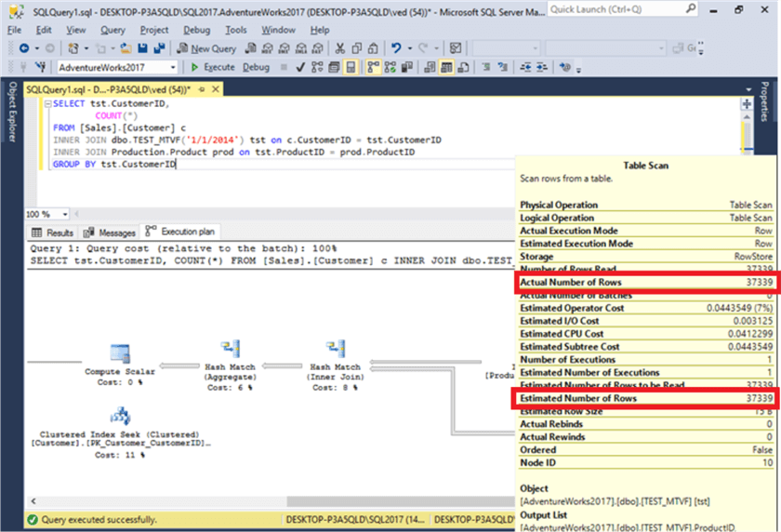Open the Object Explorer side tab
Screen dimensions: 781x532
point(12,112)
